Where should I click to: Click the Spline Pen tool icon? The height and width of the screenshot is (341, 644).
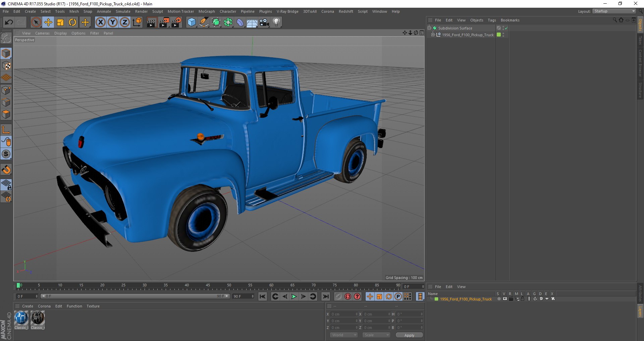coord(204,22)
